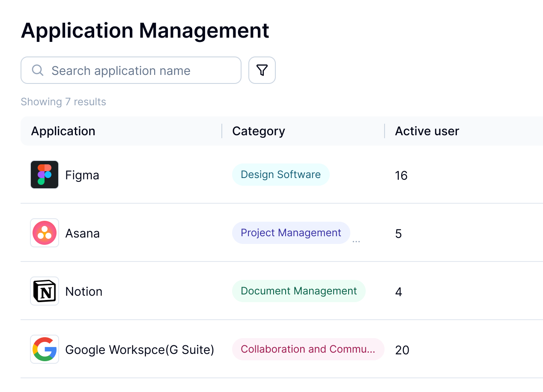Click Notion's active user count 4
The image size is (543, 392).
coord(398,292)
